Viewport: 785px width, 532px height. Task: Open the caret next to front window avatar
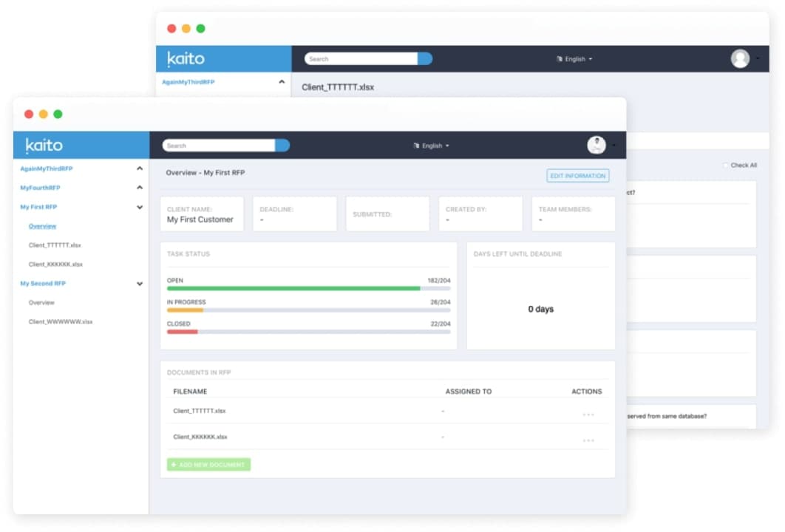point(614,146)
